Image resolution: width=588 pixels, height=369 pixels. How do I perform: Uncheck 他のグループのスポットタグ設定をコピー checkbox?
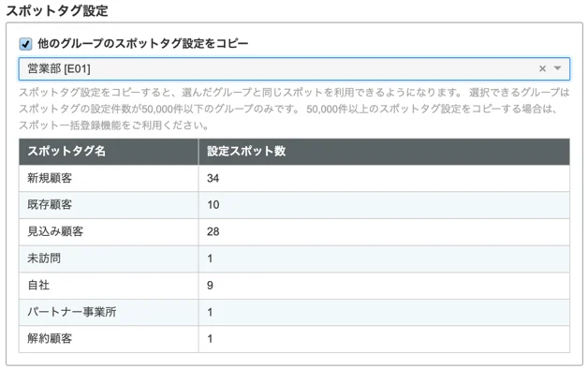(25, 44)
